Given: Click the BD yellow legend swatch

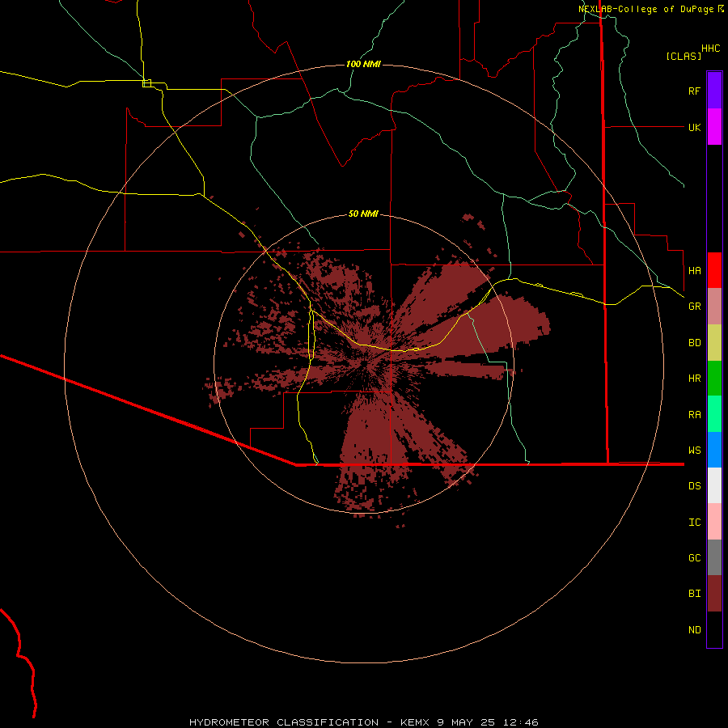Looking at the screenshot, I should point(714,343).
